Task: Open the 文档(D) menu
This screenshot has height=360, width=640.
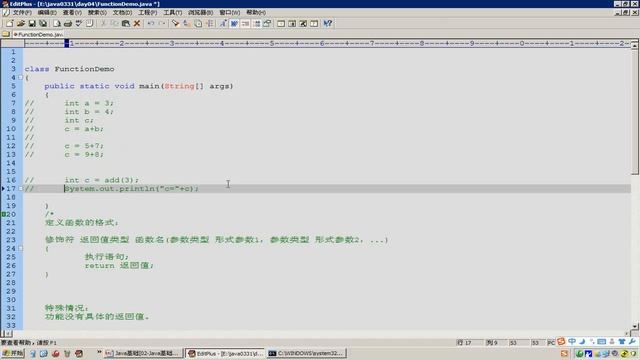Action: click(x=122, y=13)
